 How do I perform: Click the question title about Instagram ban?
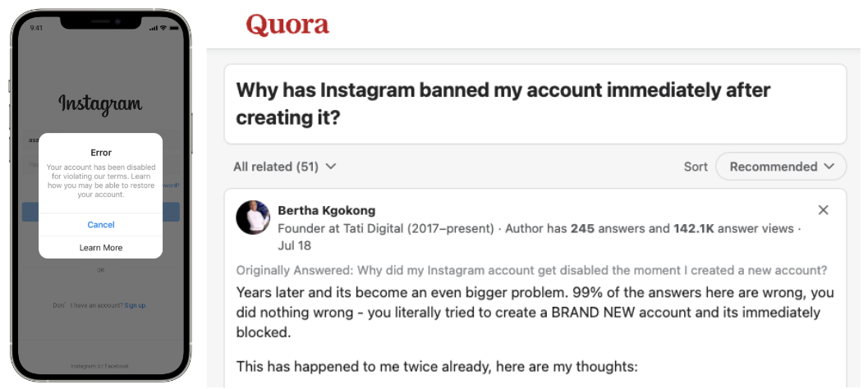pyautogui.click(x=503, y=103)
